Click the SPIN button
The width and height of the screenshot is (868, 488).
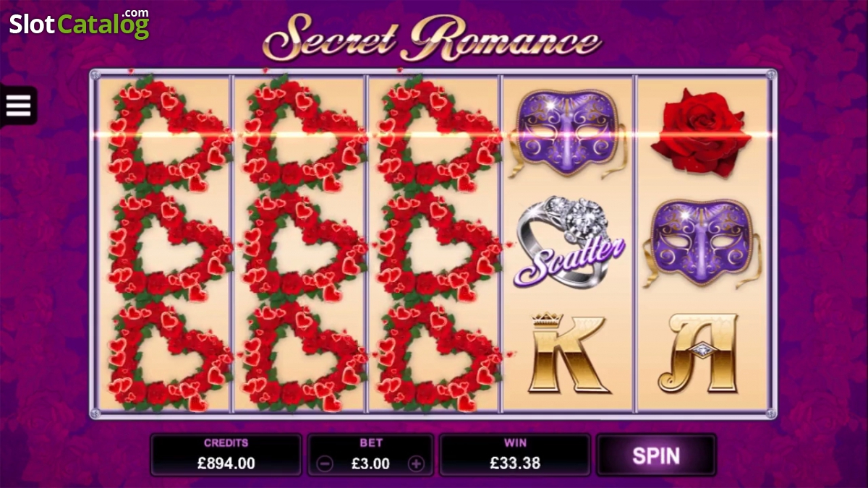tap(656, 455)
